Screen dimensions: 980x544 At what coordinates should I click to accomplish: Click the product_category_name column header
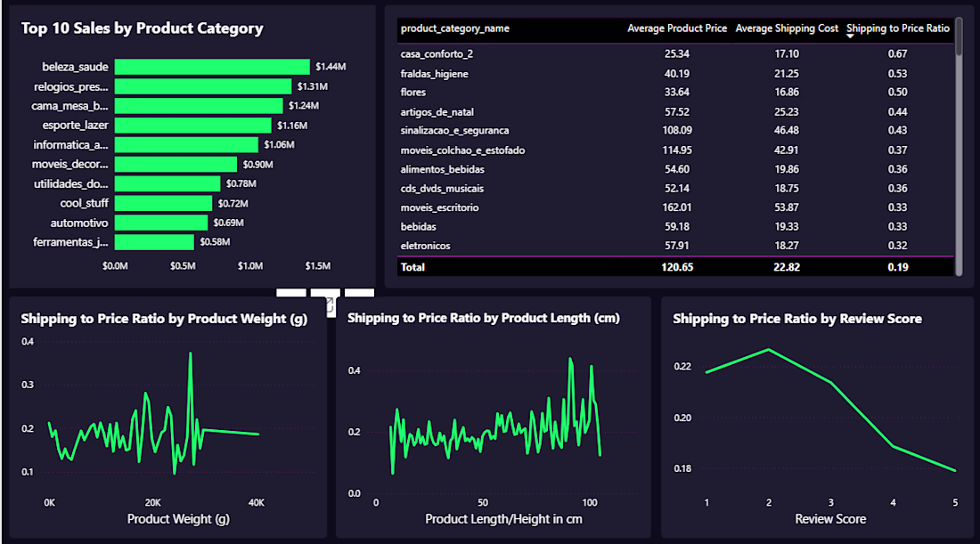point(455,28)
